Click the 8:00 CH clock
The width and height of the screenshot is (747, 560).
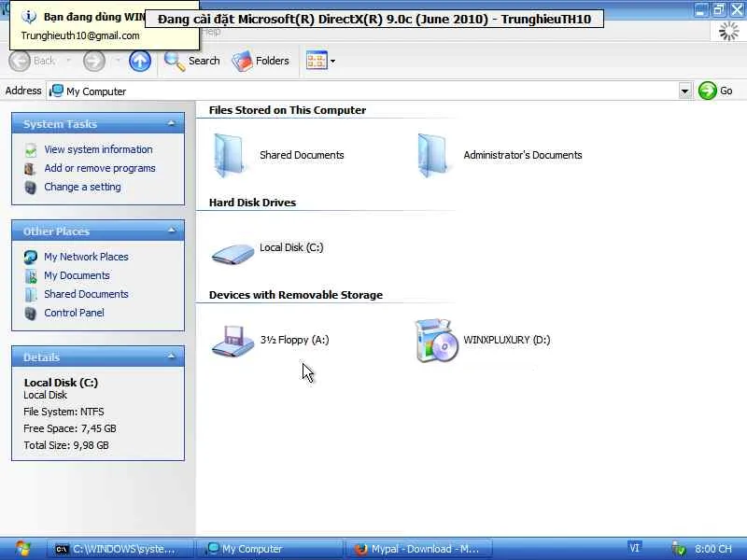[712, 549]
